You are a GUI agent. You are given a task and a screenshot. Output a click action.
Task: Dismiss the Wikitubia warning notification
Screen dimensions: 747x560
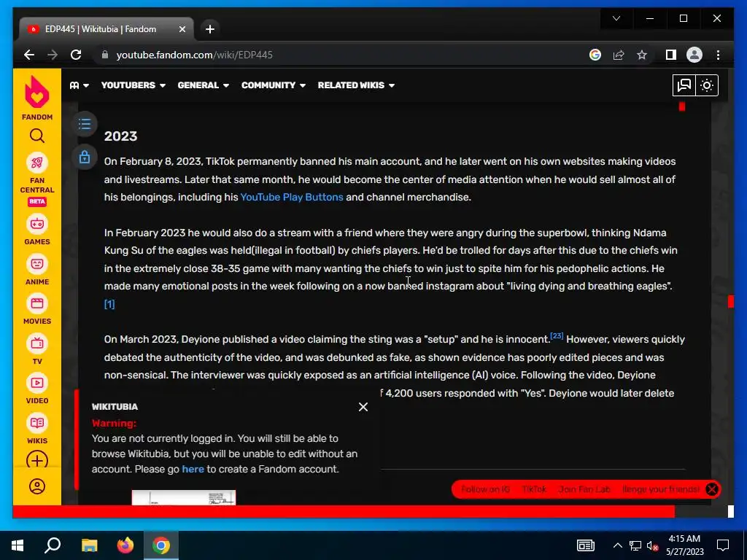pyautogui.click(x=363, y=407)
